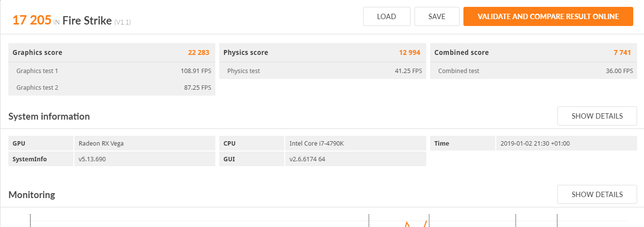Validate and compare result online

pos(548,17)
